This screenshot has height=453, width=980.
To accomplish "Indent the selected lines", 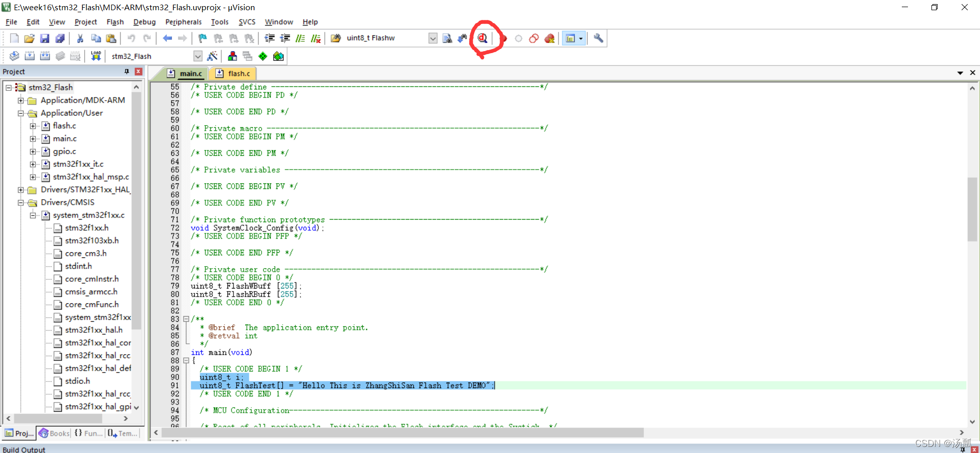I will coord(270,38).
